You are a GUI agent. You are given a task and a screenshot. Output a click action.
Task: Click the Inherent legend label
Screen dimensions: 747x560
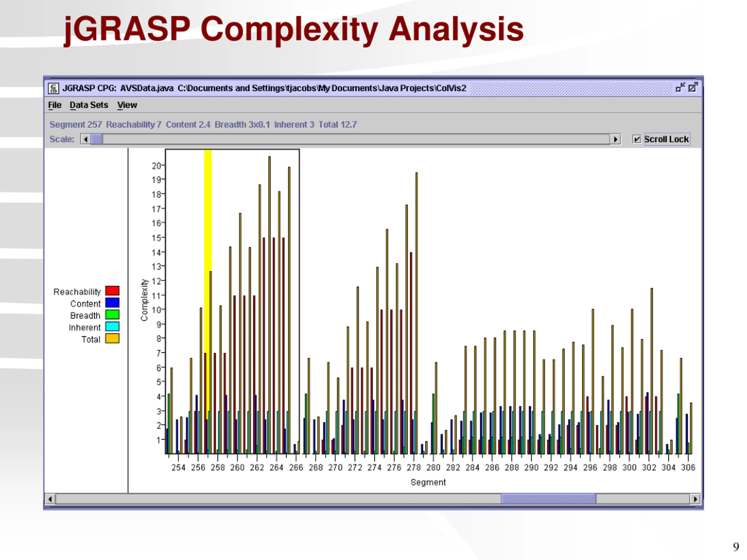click(x=84, y=328)
